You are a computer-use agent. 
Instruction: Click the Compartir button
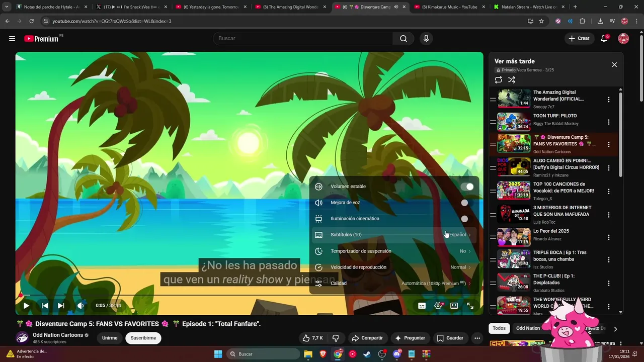pos(367,338)
